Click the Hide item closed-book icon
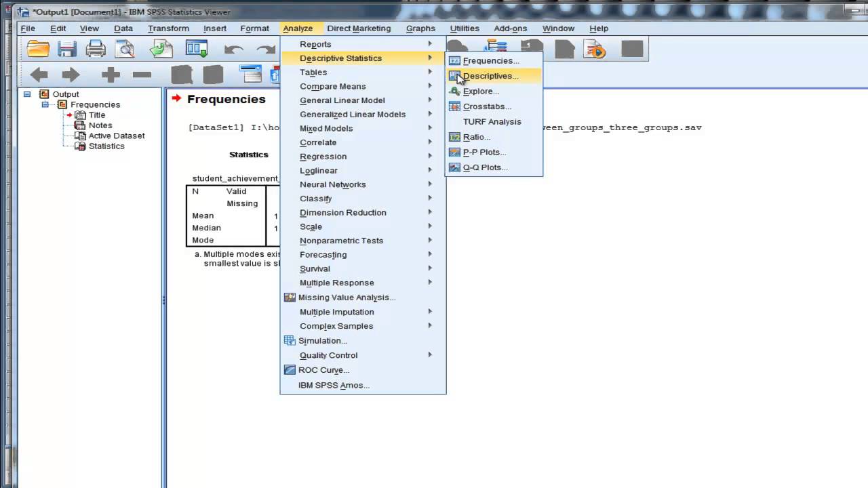Image resolution: width=868 pixels, height=488 pixels. pyautogui.click(x=213, y=75)
